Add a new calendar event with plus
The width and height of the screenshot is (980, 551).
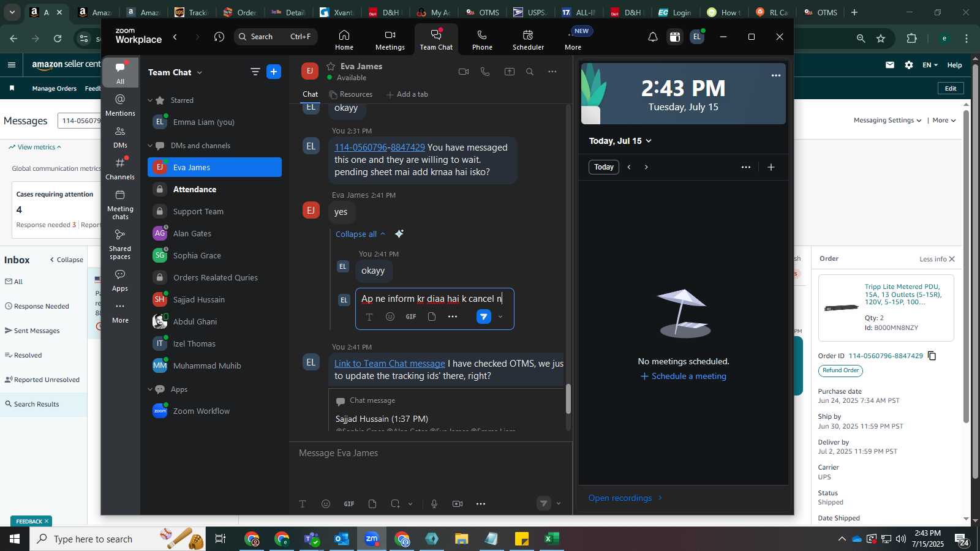tap(771, 167)
